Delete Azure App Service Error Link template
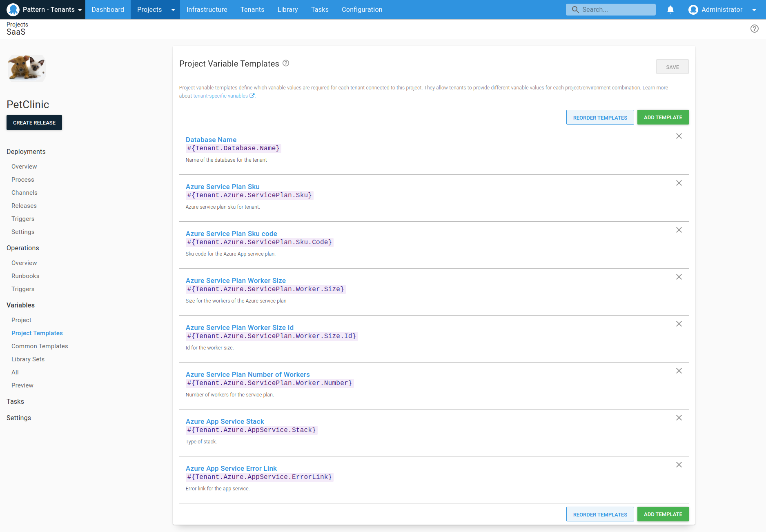 (679, 465)
